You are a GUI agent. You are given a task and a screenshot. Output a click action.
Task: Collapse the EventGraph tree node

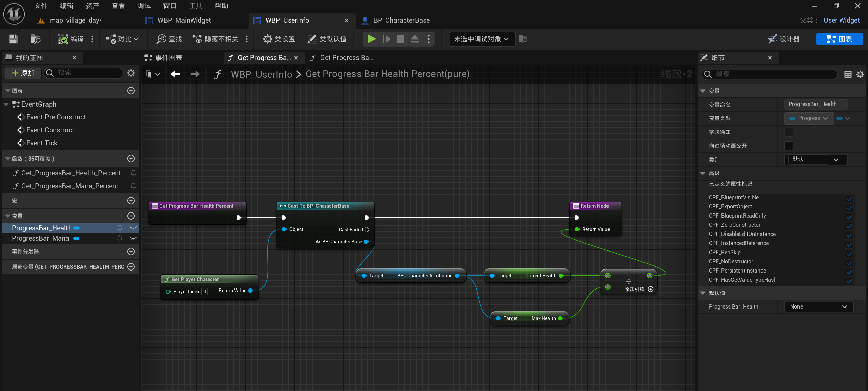[x=6, y=104]
